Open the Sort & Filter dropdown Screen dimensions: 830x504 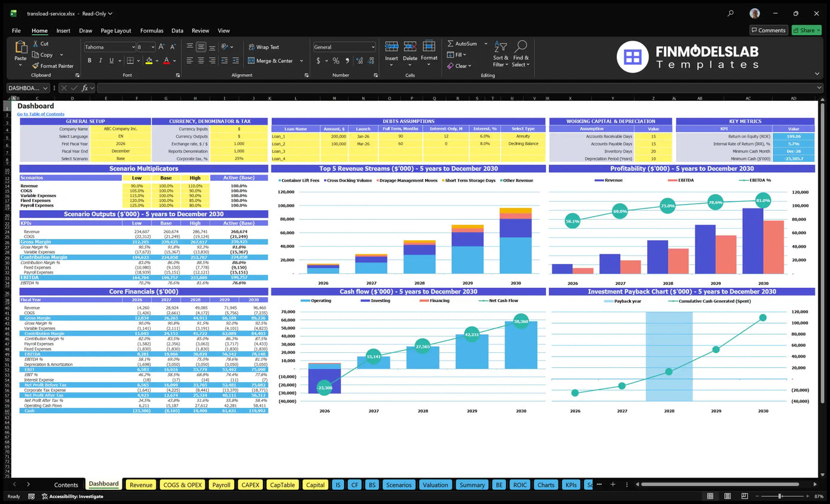click(x=500, y=54)
